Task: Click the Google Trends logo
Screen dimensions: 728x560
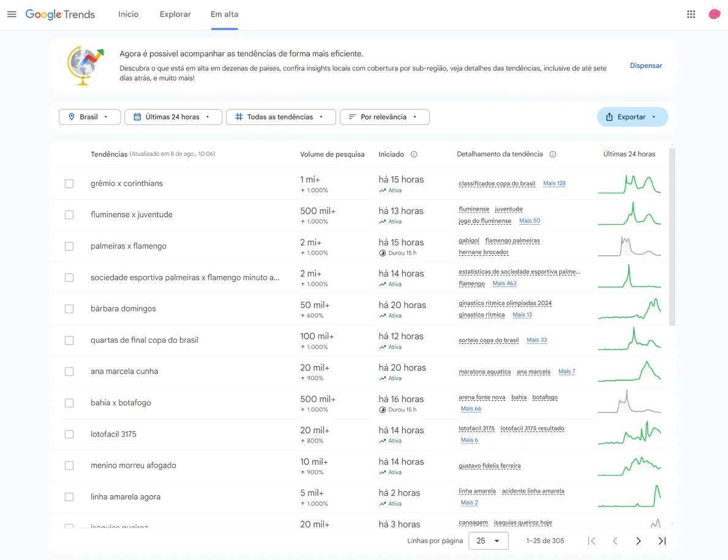Action: tap(60, 15)
